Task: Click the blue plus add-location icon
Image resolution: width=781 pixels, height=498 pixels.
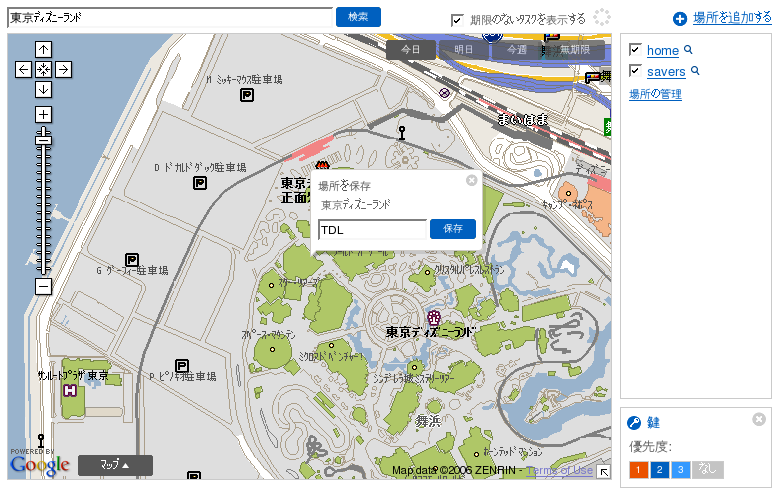Action: (x=679, y=19)
